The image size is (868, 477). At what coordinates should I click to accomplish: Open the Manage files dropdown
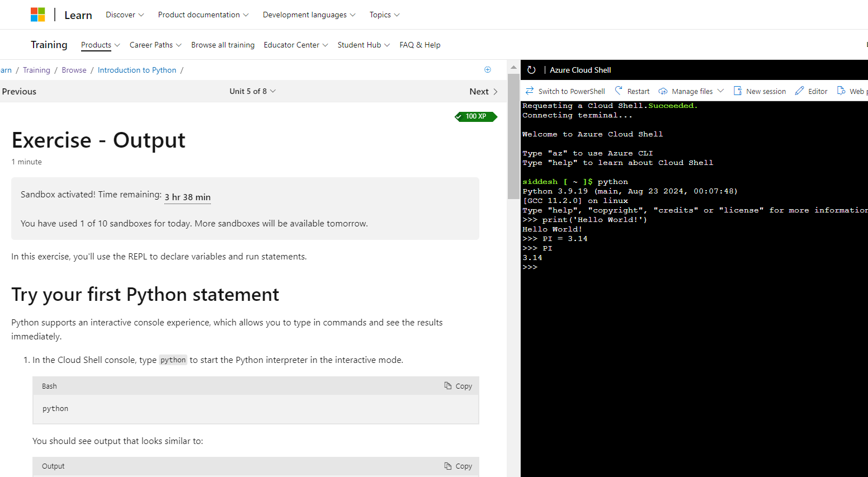[691, 91]
